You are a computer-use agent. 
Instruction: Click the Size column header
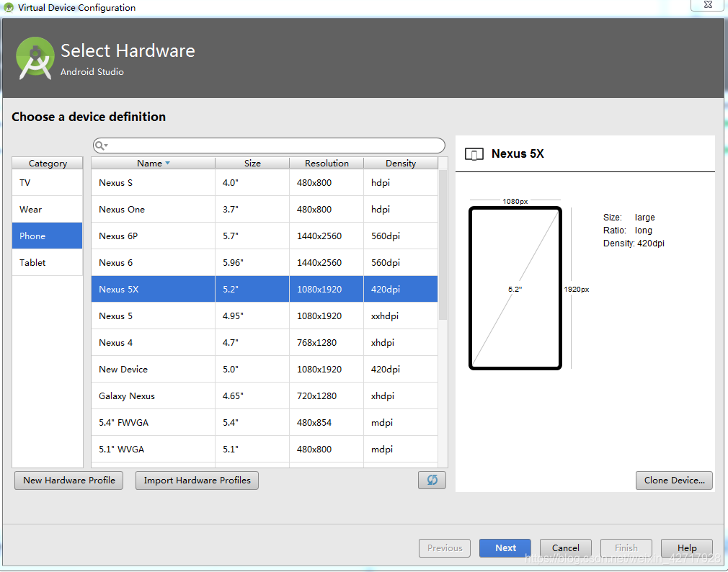[x=252, y=164]
